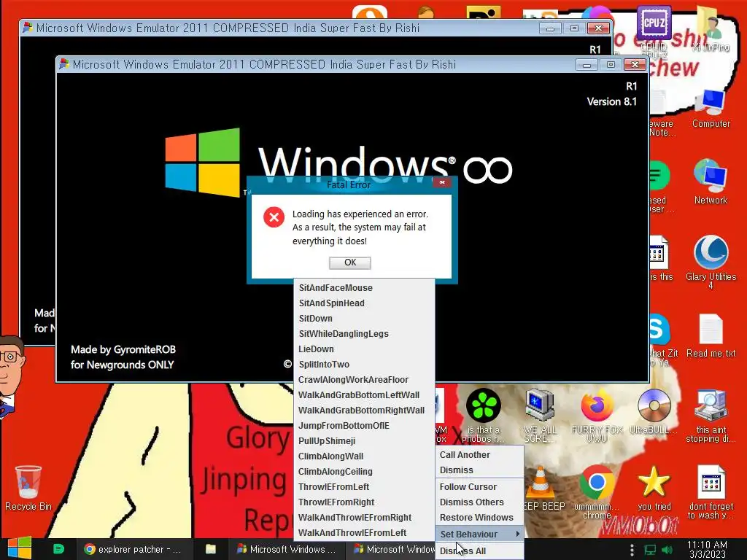The width and height of the screenshot is (747, 560).
Task: Open the 'is that a phobos r...' icon
Action: click(x=483, y=416)
